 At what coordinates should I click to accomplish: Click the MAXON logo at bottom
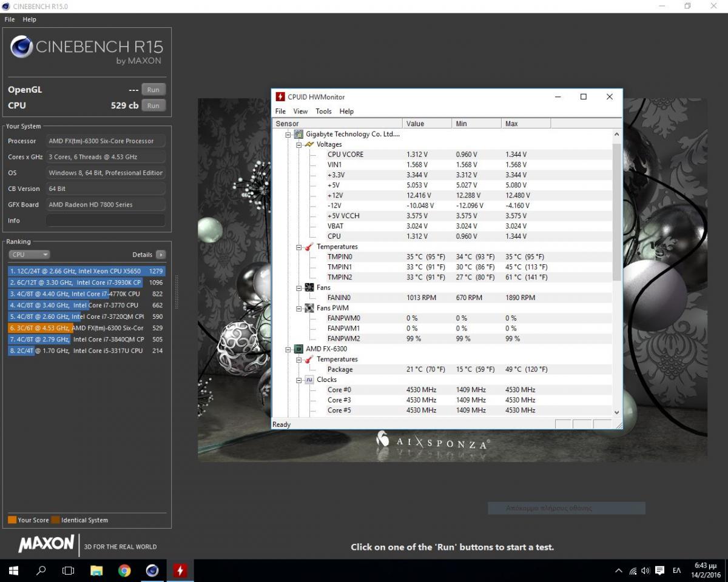pyautogui.click(x=47, y=543)
